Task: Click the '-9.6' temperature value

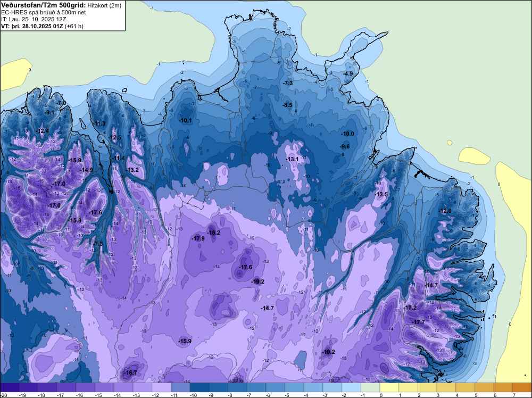Action: click(345, 146)
